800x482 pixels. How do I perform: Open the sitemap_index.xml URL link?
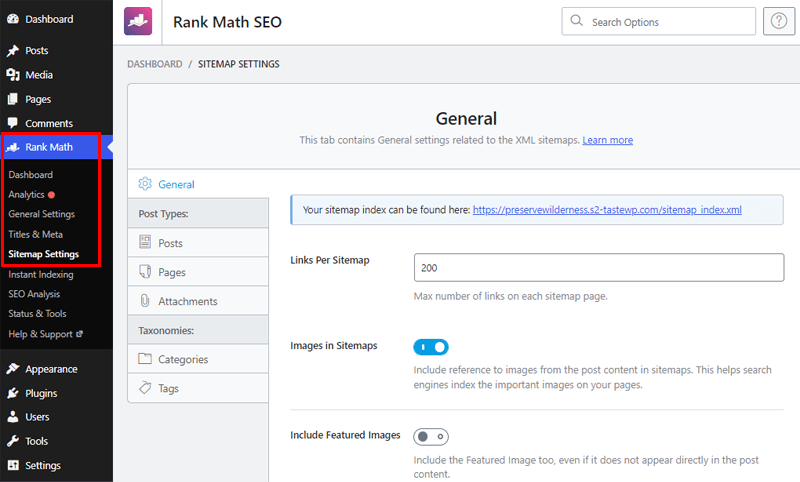point(607,210)
